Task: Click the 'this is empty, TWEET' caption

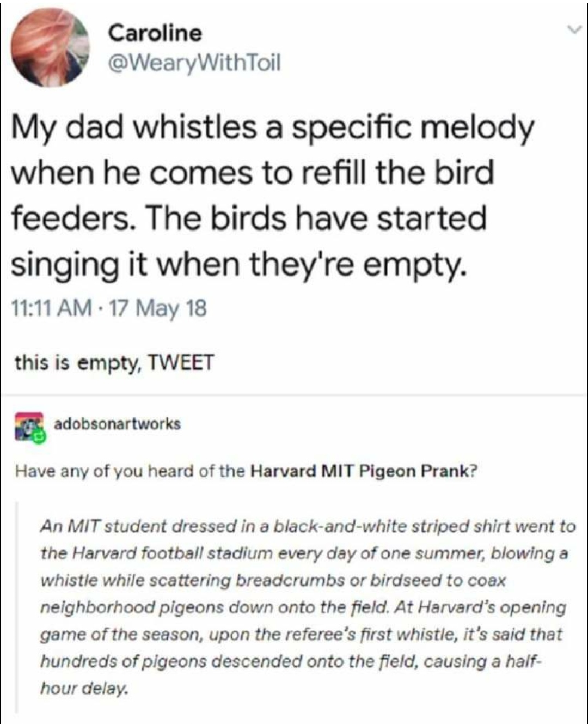Action: point(114,362)
